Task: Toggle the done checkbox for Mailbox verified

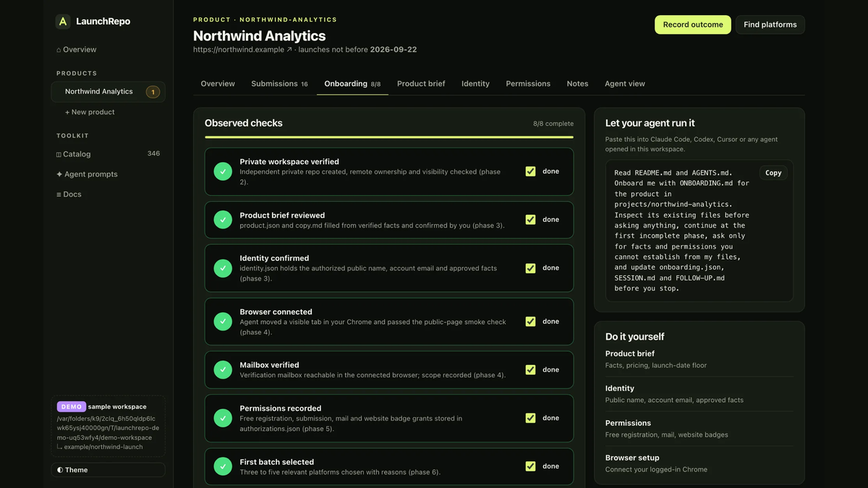Action: click(x=530, y=369)
